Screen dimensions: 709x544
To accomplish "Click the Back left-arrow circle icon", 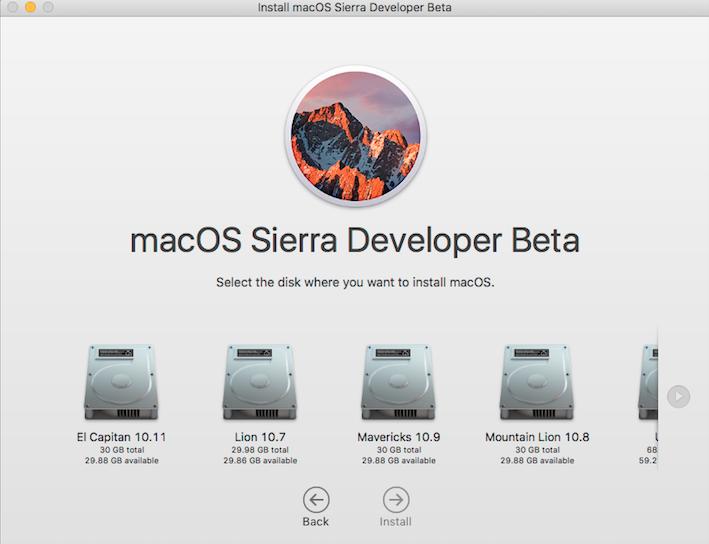I will click(x=316, y=500).
